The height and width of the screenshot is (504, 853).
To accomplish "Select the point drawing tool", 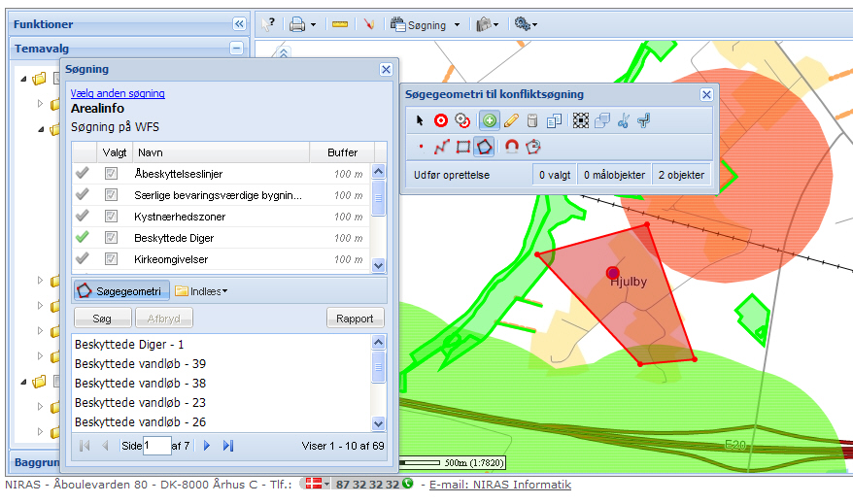I will (x=421, y=147).
